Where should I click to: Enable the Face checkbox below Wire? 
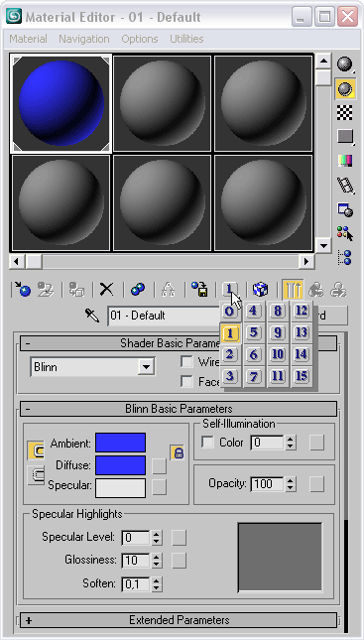(186, 382)
